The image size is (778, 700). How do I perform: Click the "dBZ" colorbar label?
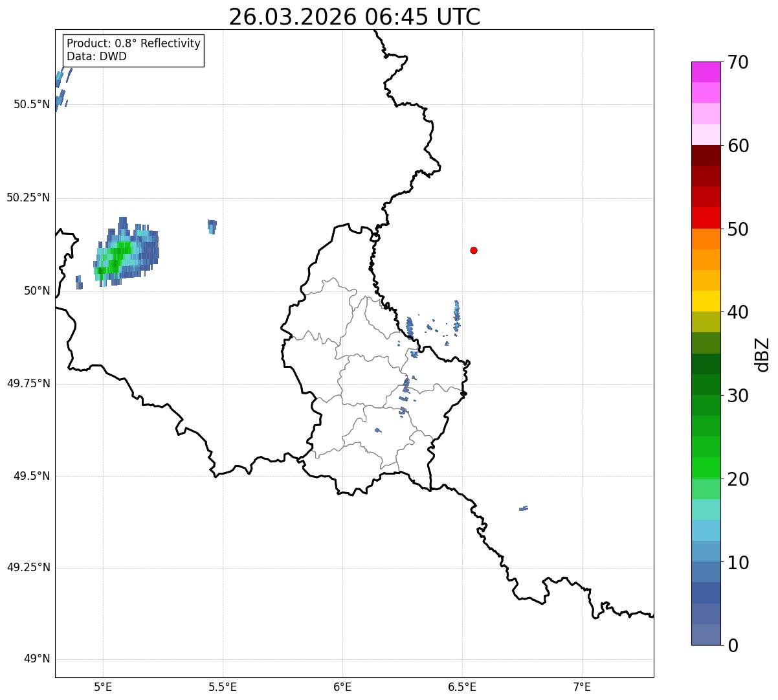point(762,354)
